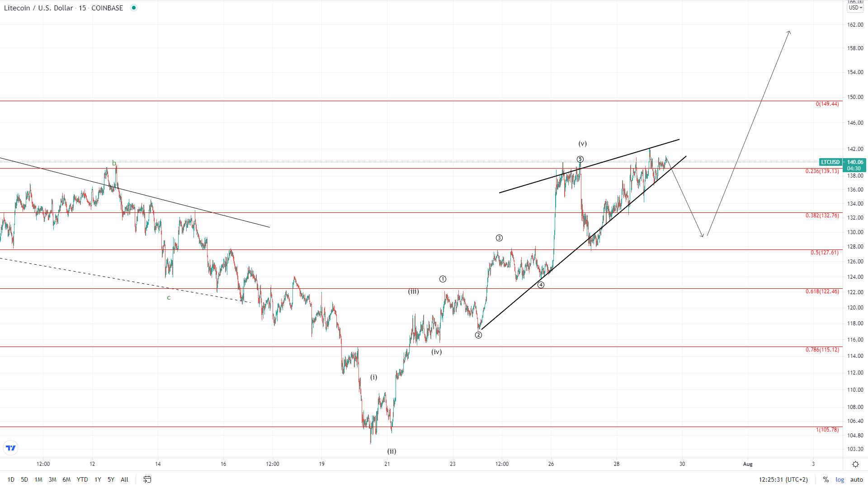The width and height of the screenshot is (868, 488).
Task: Click the circled wave 3 marker
Action: pyautogui.click(x=499, y=238)
